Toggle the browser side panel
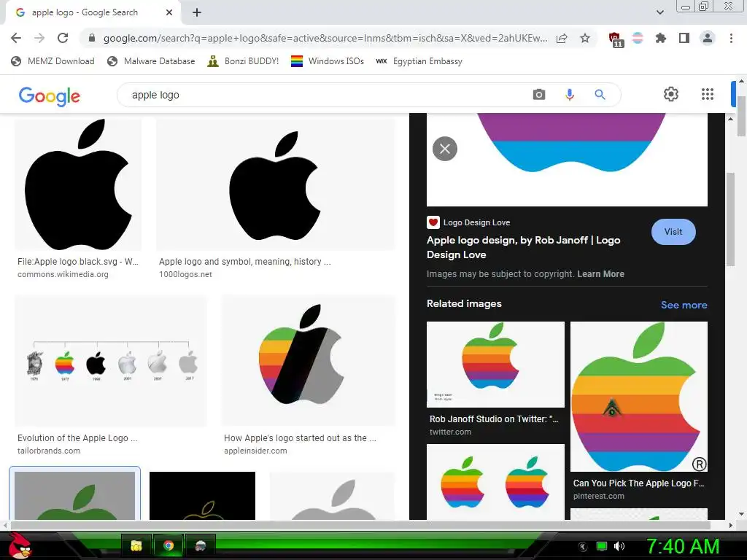The width and height of the screenshot is (747, 560). coord(684,38)
